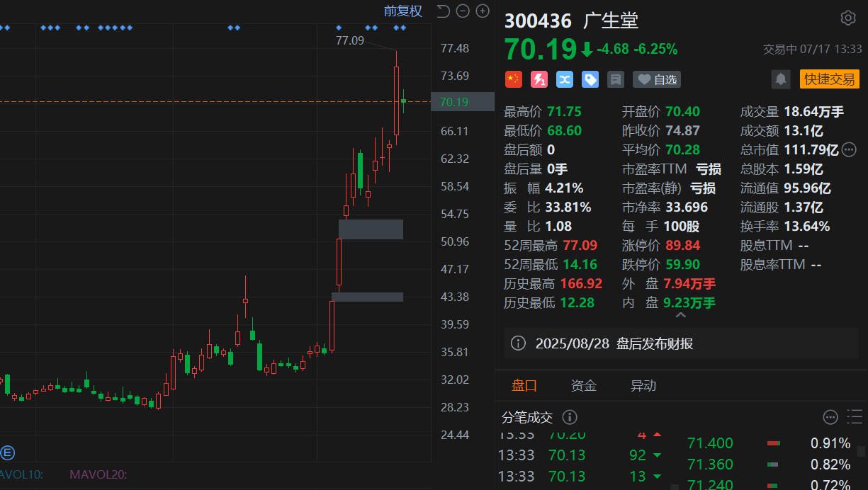
Task: Switch to the 资金 tab
Action: click(584, 386)
